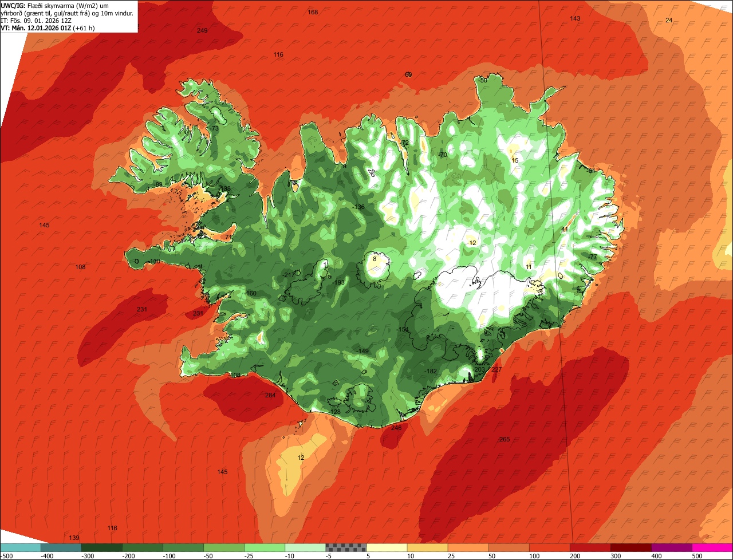Pick the dark maroon 300 to 400 legend swatch
The width and height of the screenshot is (733, 560).
point(630,547)
